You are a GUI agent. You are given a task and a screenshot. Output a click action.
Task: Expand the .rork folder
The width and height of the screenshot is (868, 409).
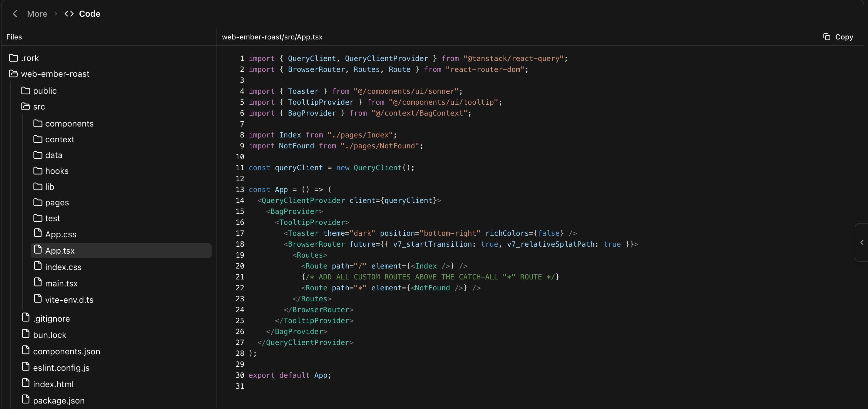click(24, 58)
